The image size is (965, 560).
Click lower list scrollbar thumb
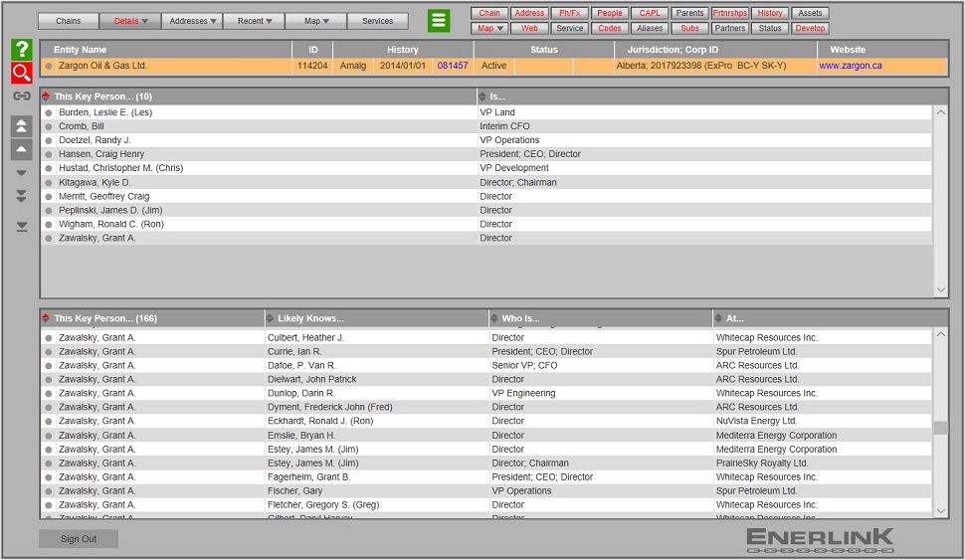coord(940,428)
